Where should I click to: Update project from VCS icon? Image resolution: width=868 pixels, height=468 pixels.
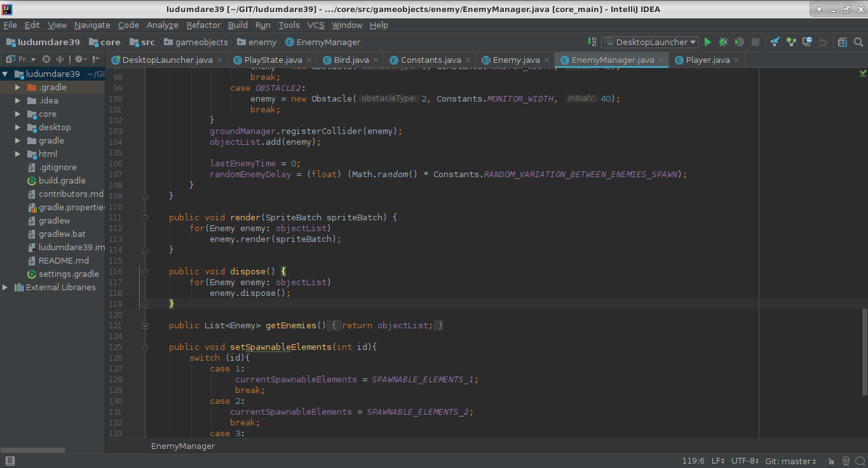[775, 42]
